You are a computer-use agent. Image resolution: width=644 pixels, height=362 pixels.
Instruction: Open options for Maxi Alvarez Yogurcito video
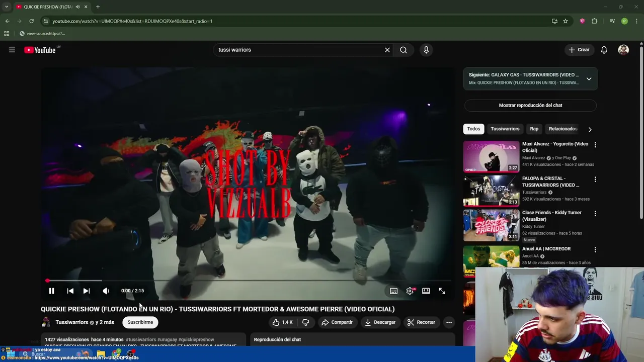(x=595, y=145)
